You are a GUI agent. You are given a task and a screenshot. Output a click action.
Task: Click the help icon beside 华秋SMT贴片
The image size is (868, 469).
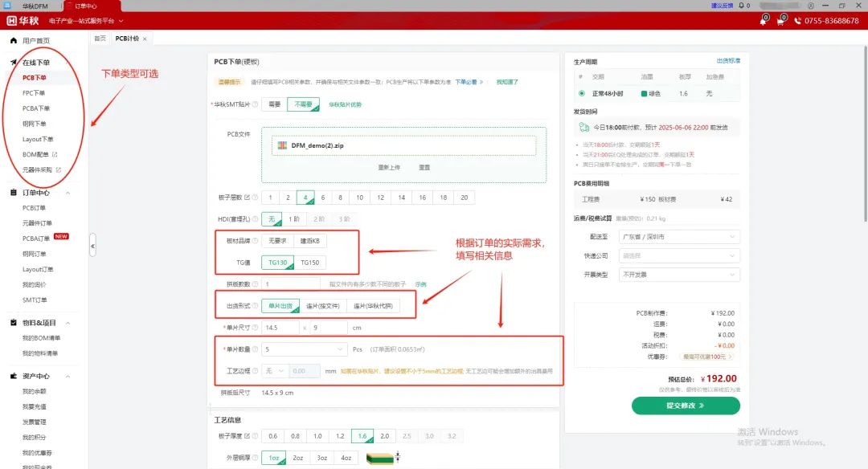256,104
